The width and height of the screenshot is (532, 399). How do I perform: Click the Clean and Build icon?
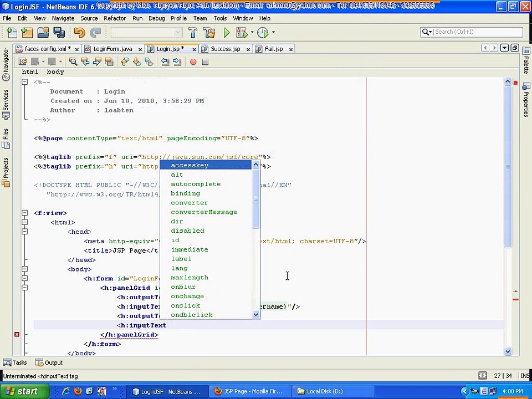(x=209, y=33)
